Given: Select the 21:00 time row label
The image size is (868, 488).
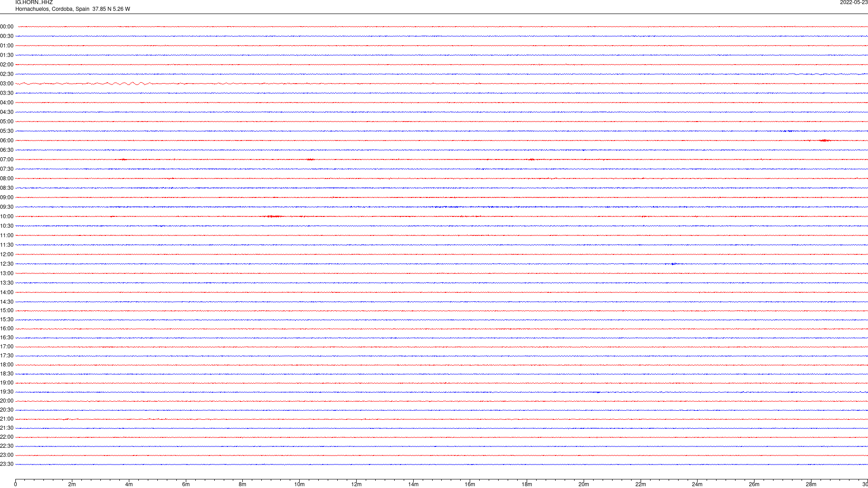Looking at the screenshot, I should pyautogui.click(x=7, y=419).
